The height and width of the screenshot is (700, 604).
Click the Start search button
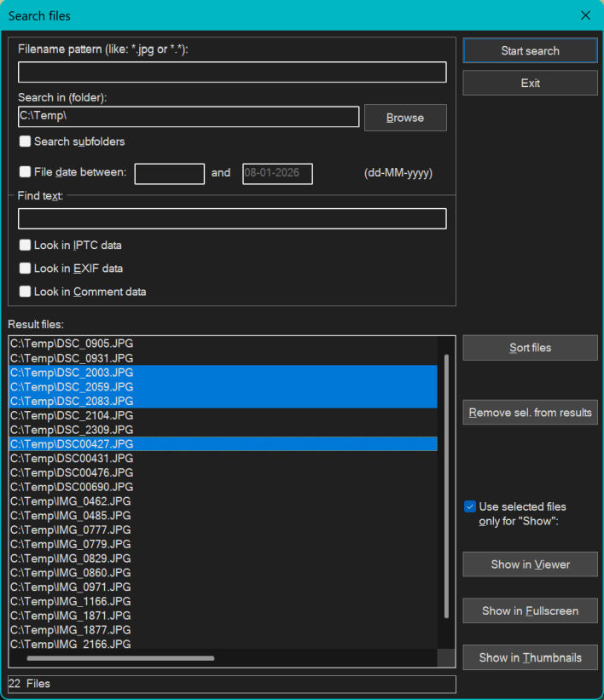click(x=530, y=51)
